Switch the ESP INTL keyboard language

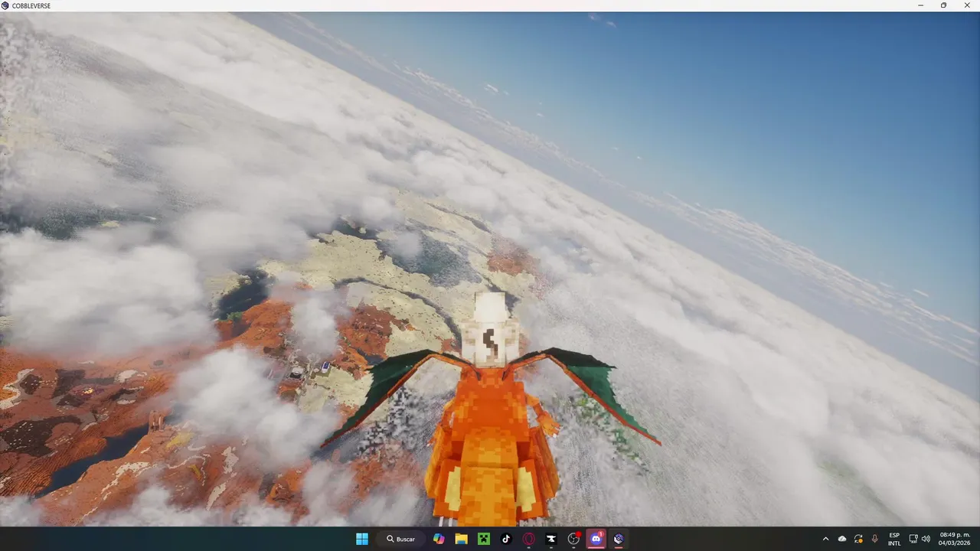(x=894, y=539)
